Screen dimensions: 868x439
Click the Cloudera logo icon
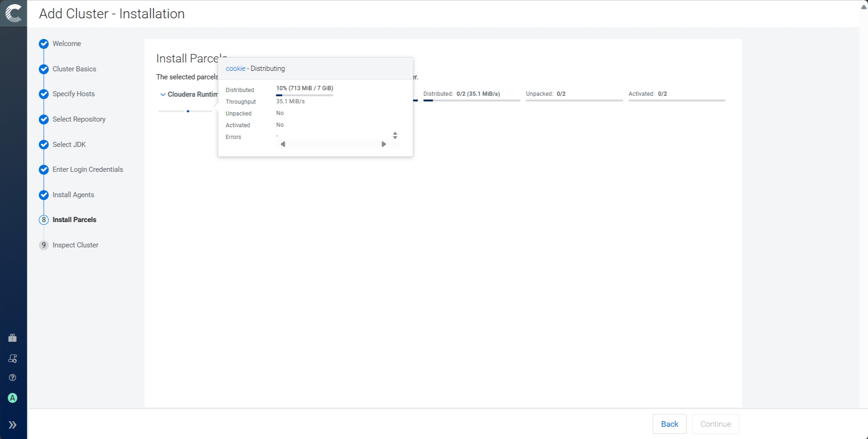[13, 13]
